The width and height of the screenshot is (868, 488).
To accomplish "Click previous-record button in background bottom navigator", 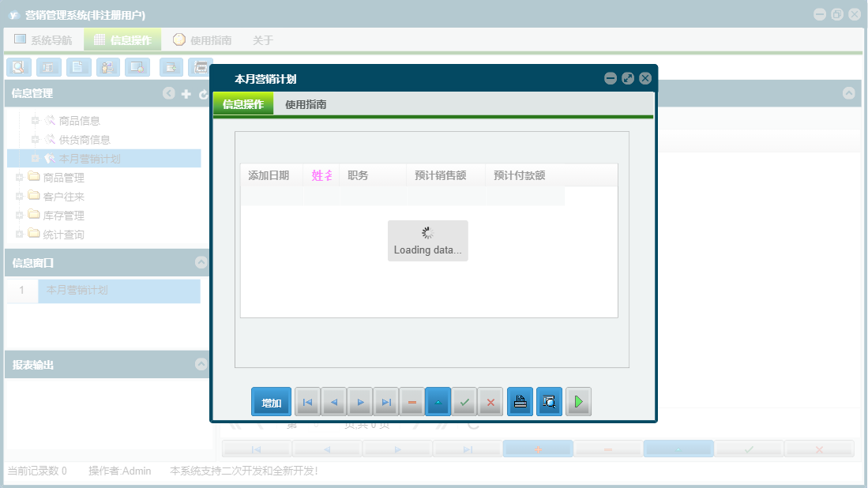I will (327, 449).
